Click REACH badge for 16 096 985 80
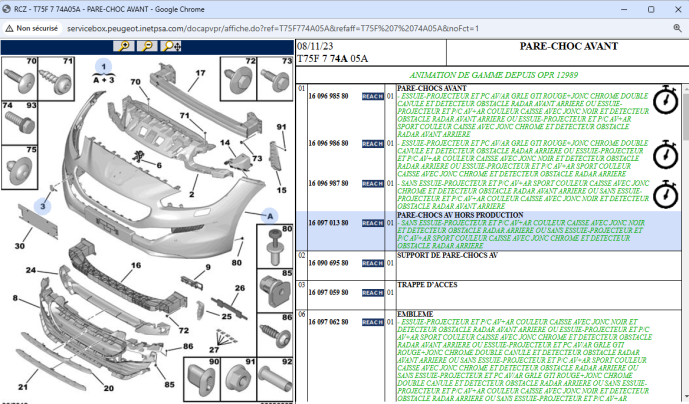 (373, 96)
